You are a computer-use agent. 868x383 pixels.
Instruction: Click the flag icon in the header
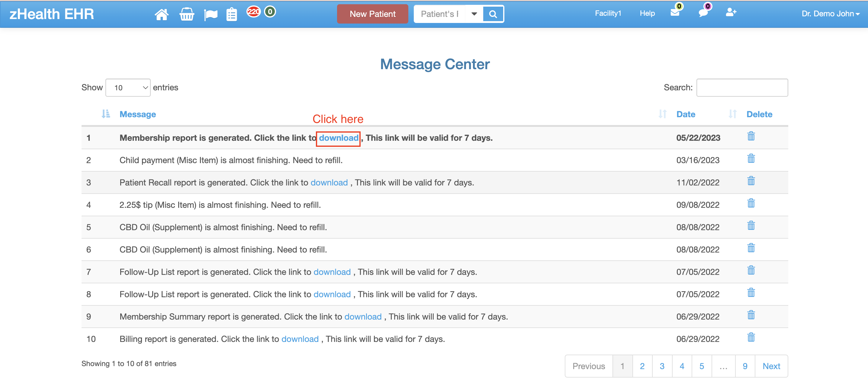(x=211, y=14)
